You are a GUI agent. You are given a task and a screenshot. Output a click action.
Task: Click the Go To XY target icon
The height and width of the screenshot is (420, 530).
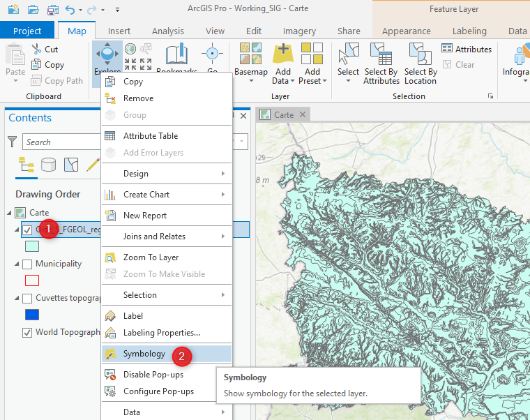click(212, 54)
